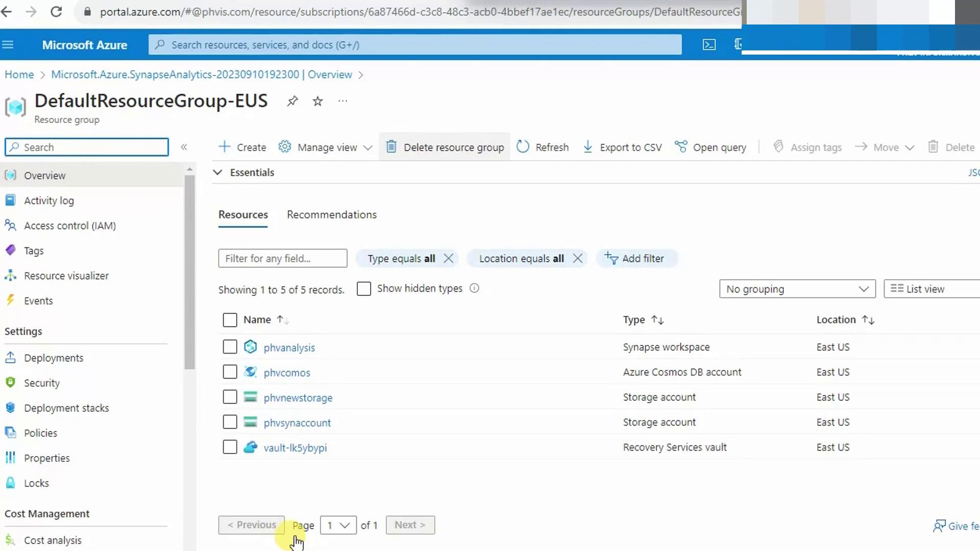Image resolution: width=980 pixels, height=551 pixels.
Task: Open the No grouping dropdown
Action: [x=797, y=289]
